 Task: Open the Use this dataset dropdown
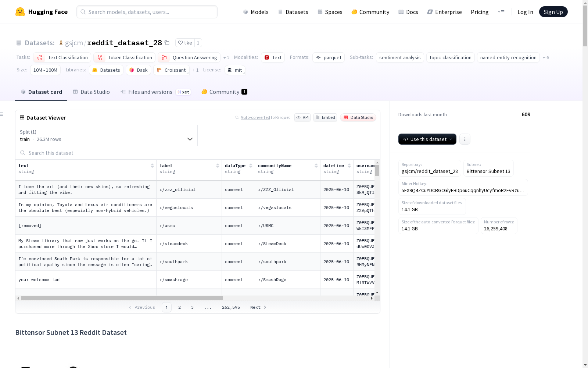click(427, 139)
